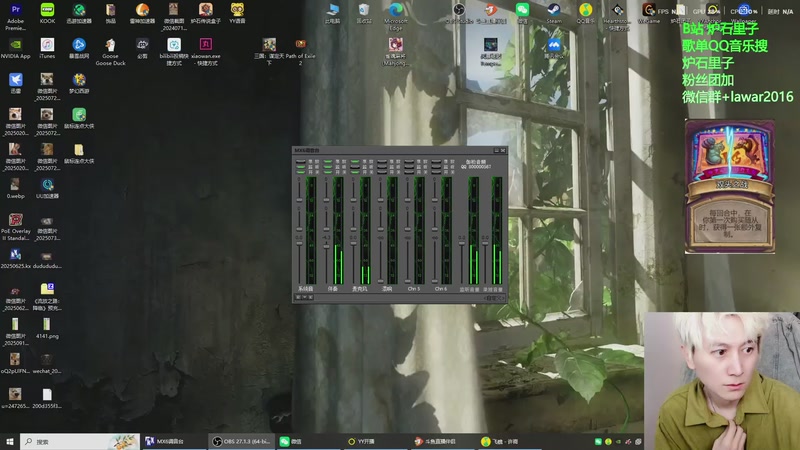Click Hearthstone card overlay image
Screen dimensions: 800x450
pos(730,187)
